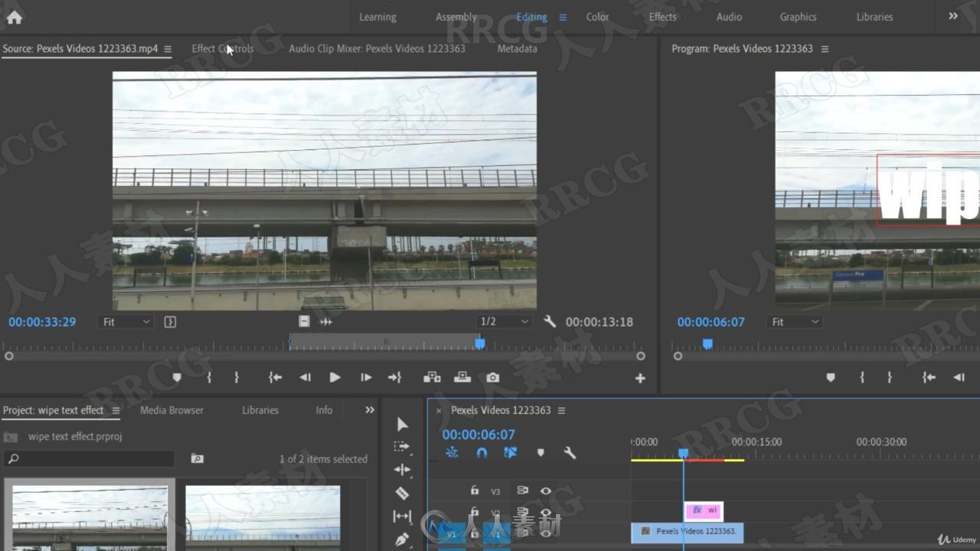Switch to the Effects workspace
Viewport: 980px width, 551px height.
(663, 17)
